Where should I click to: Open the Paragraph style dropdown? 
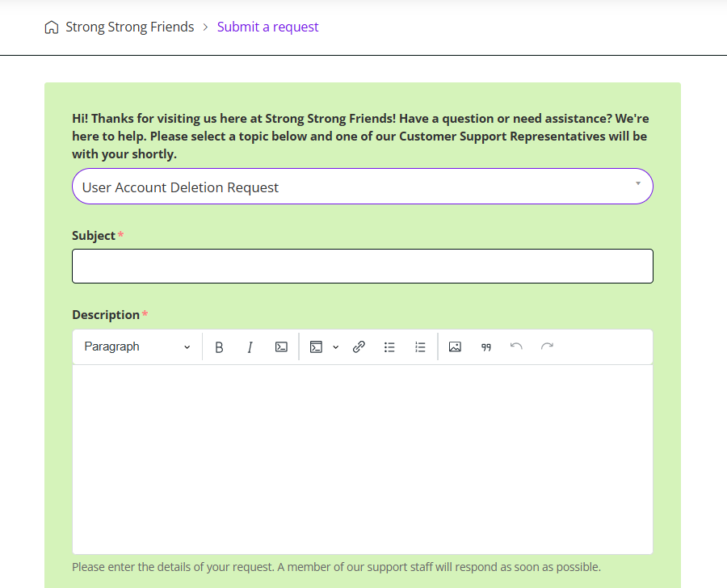tap(136, 346)
